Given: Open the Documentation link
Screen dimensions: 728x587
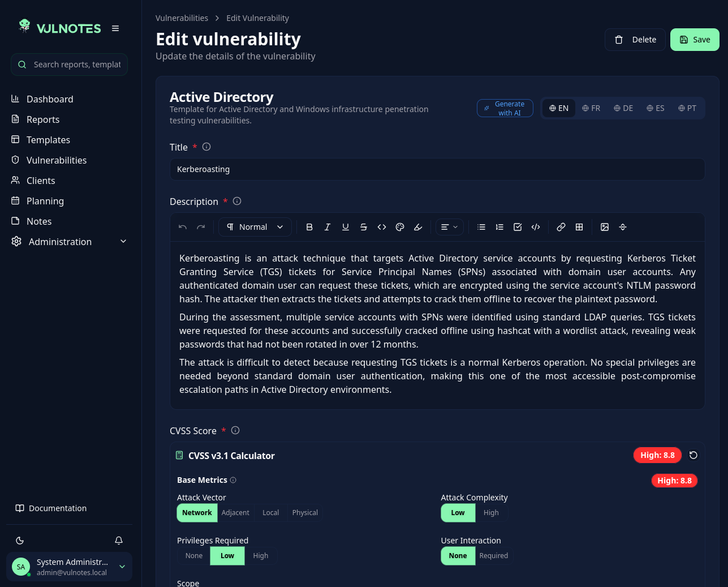Looking at the screenshot, I should [x=51, y=508].
